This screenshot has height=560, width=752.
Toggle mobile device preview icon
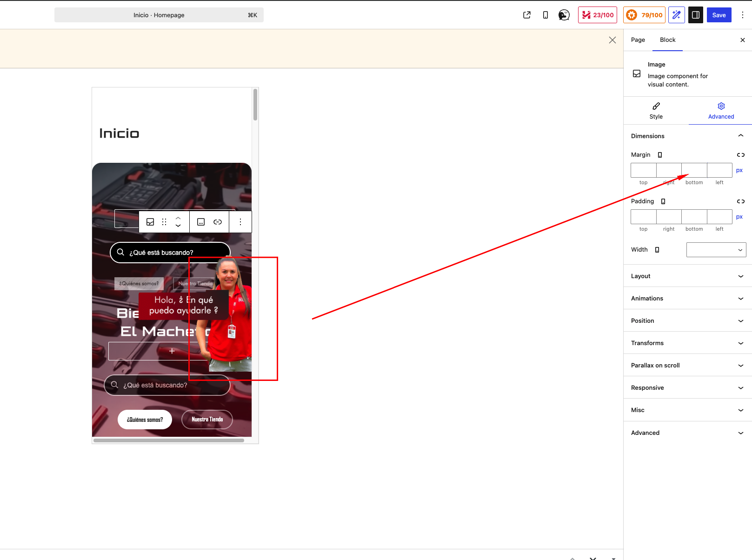(x=546, y=15)
